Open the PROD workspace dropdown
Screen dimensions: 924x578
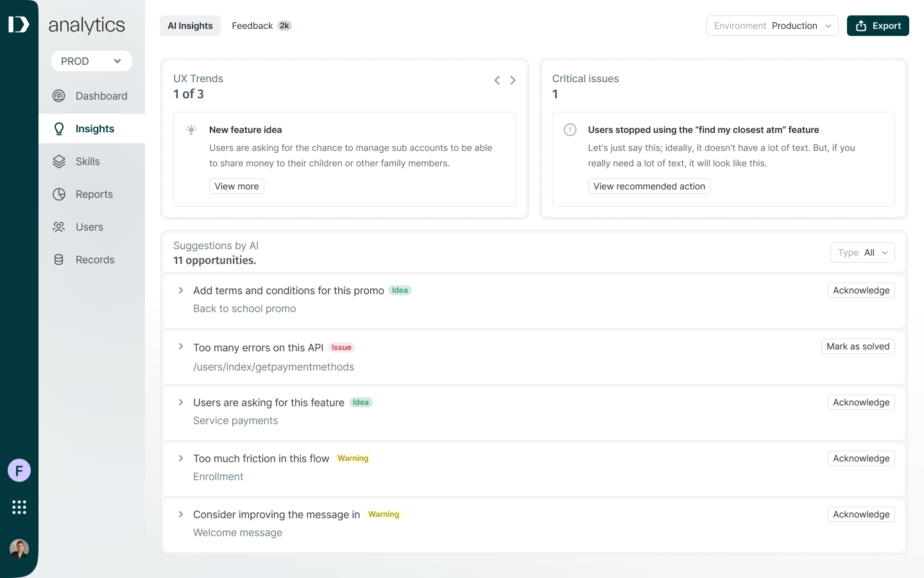(x=92, y=61)
